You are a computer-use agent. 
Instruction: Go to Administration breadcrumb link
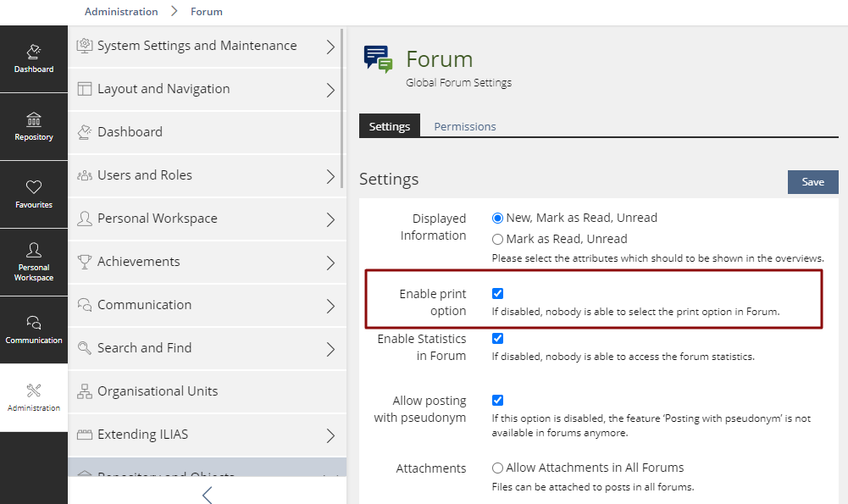121,12
